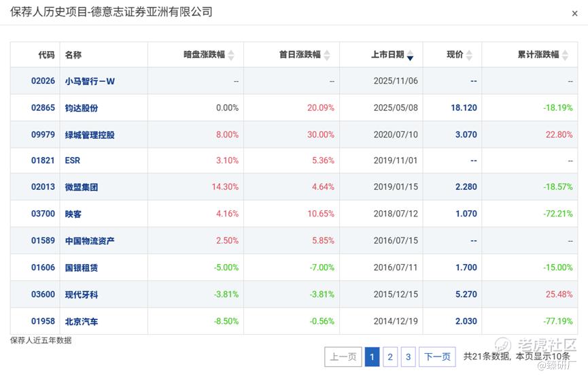Screen dimensions: 588x379
Task: Open 微盟集团 stock
Action: pos(82,187)
